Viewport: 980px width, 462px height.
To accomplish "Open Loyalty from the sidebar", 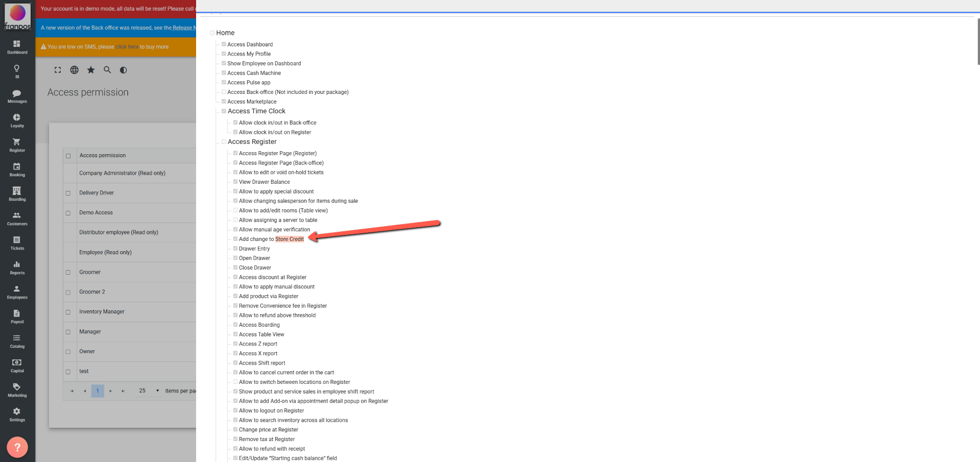I will [17, 120].
